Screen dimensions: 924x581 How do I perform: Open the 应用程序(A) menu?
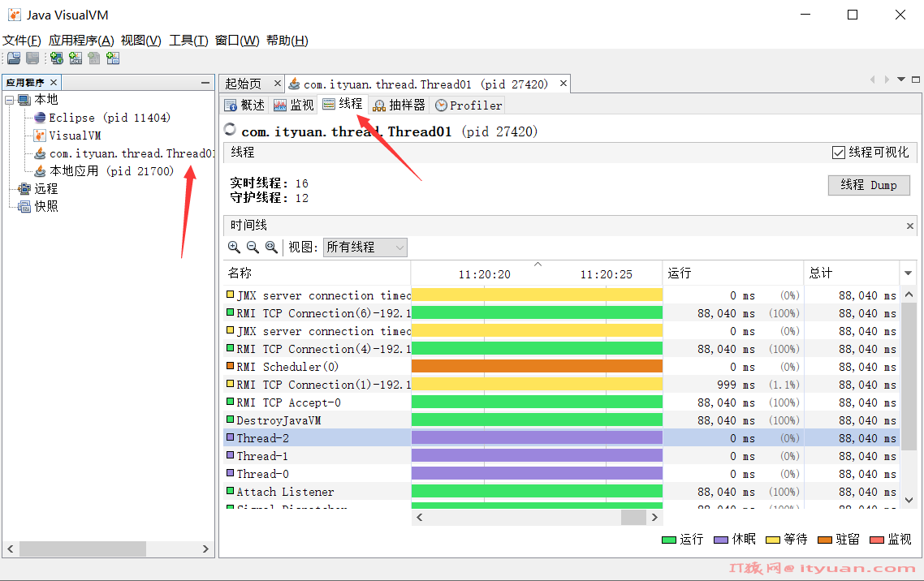81,41
